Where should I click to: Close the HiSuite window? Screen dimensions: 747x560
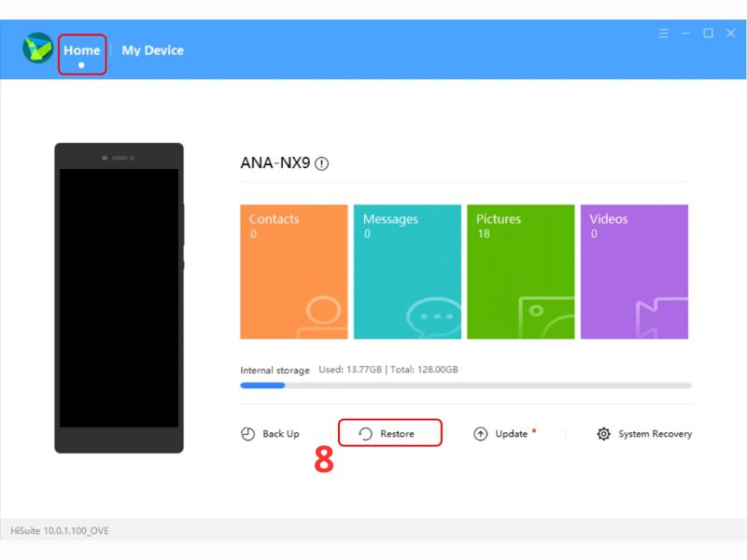[x=730, y=34]
